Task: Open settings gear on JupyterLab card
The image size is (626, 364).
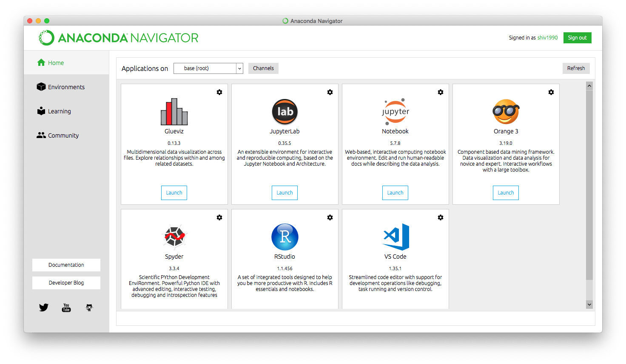Action: (x=330, y=92)
